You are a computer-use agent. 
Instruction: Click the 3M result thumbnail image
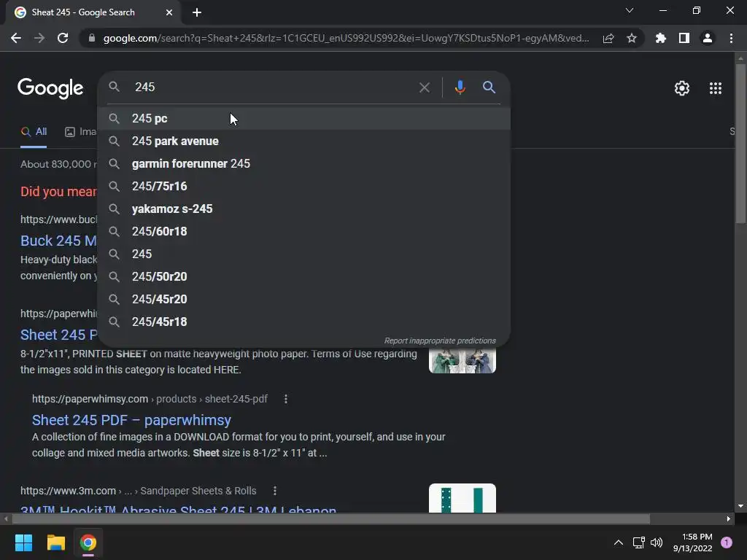462,499
